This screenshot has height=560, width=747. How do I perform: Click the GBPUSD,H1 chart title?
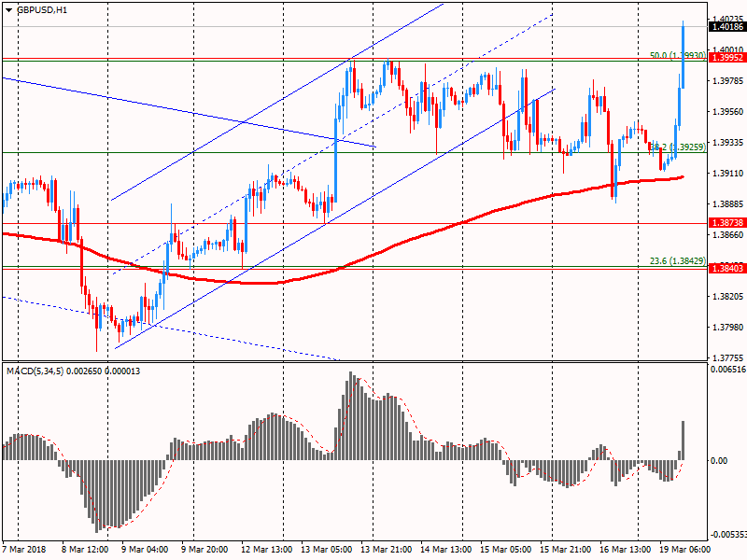pyautogui.click(x=42, y=10)
